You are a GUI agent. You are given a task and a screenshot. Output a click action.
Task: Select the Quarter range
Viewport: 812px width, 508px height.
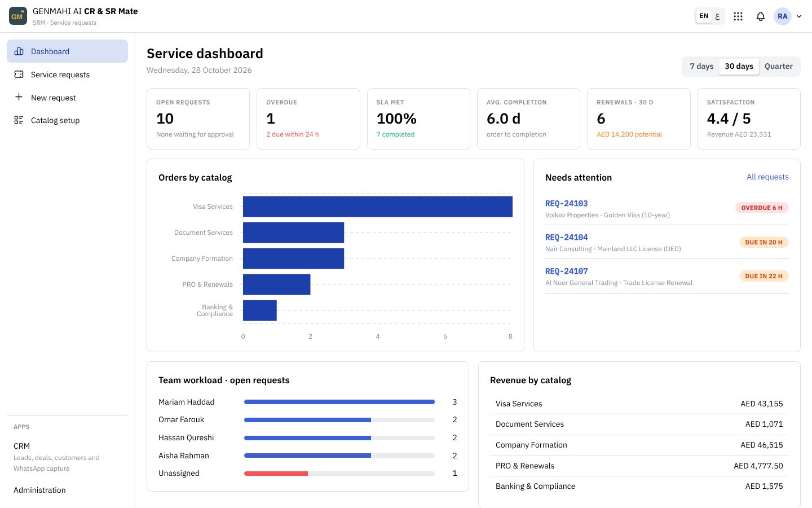tap(779, 66)
